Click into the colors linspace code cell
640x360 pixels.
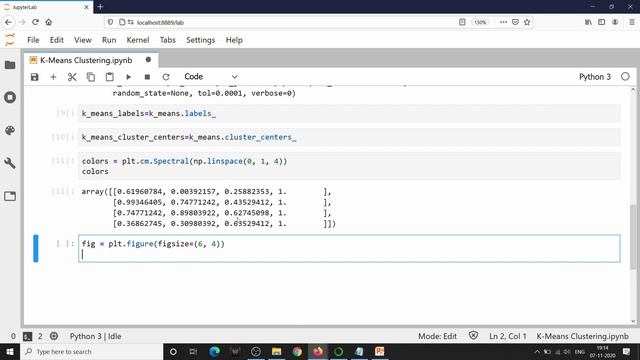point(349,166)
